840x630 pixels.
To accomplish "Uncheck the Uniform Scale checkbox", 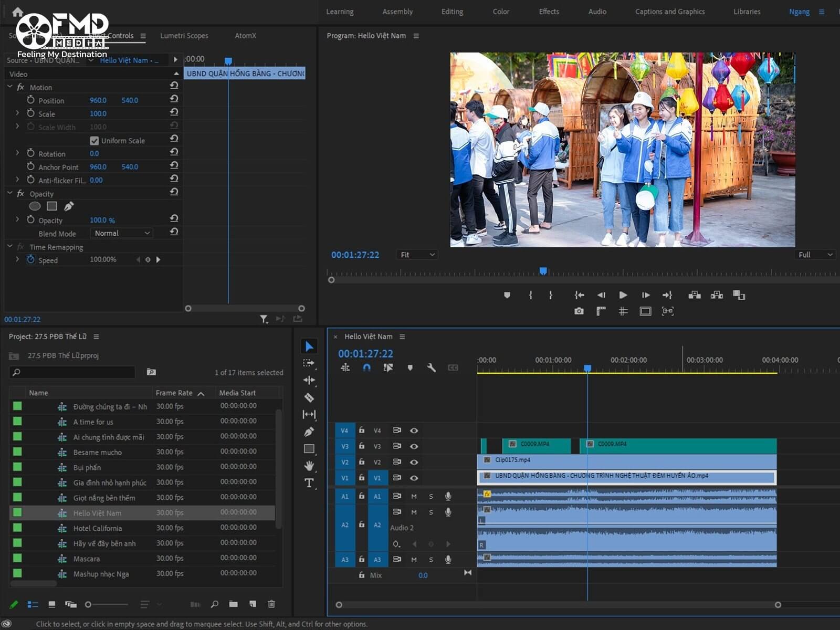I will [94, 141].
